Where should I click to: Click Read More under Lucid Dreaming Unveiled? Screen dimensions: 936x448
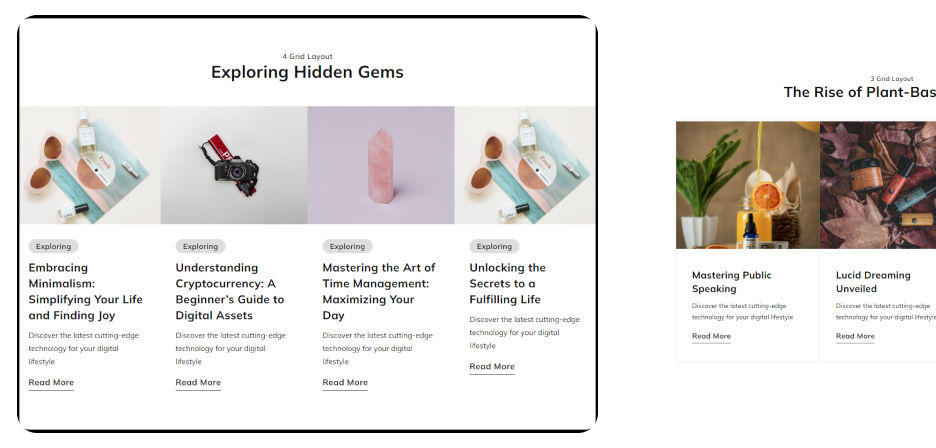click(855, 336)
